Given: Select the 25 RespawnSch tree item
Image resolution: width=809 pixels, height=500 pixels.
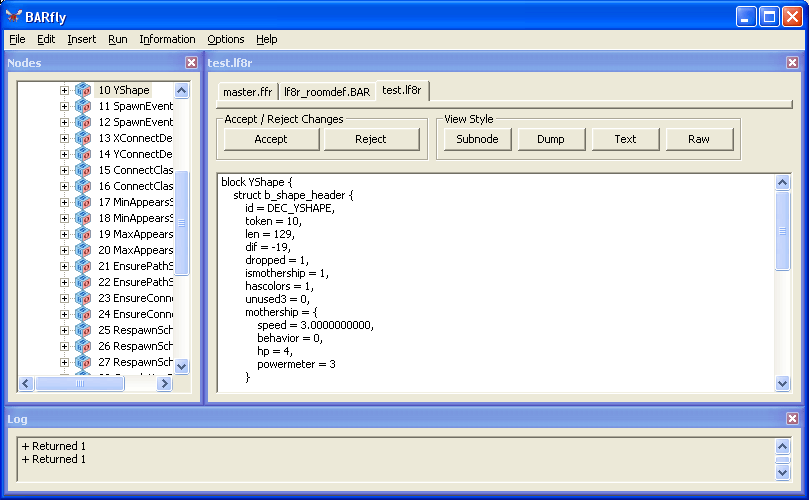Looking at the screenshot, I should click(x=135, y=330).
